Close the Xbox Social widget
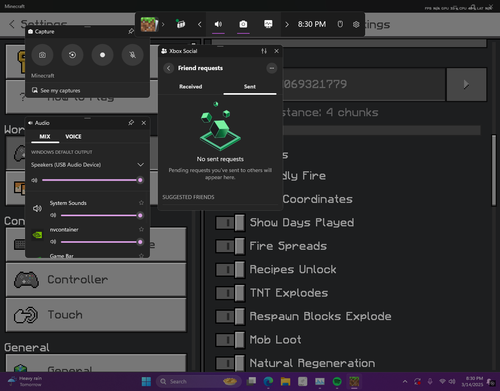The height and width of the screenshot is (391, 500). point(276,51)
